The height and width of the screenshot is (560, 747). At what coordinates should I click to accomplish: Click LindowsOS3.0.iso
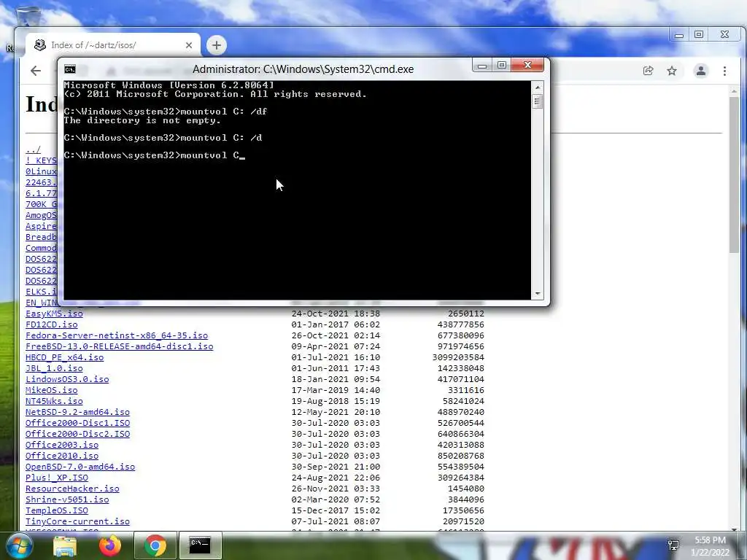coord(67,379)
